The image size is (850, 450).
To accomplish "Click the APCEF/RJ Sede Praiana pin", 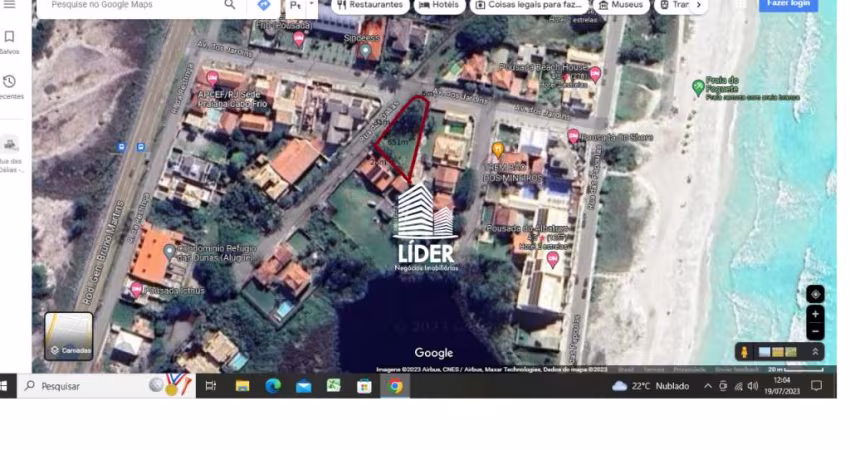I will (212, 78).
